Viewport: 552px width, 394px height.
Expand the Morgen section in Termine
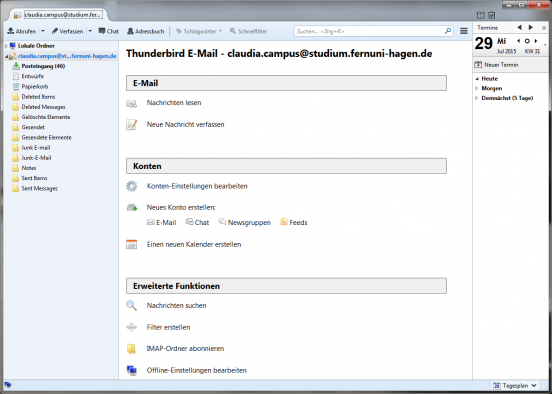477,88
